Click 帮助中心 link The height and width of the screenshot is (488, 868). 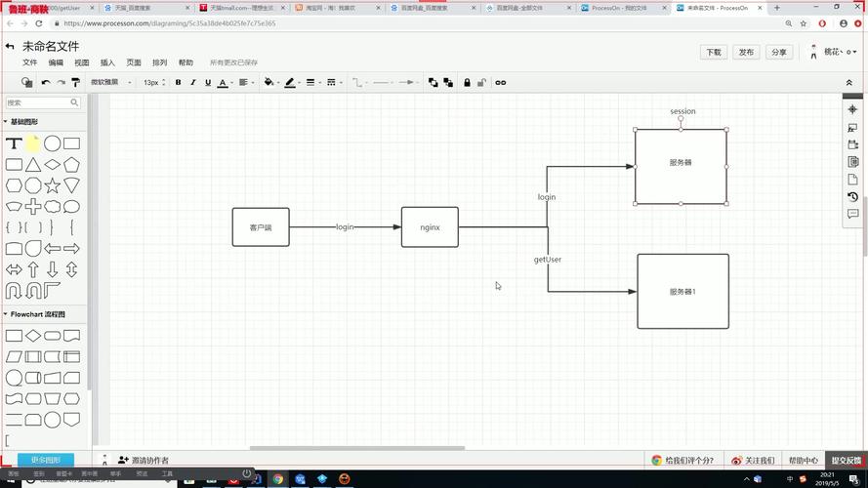tap(804, 460)
